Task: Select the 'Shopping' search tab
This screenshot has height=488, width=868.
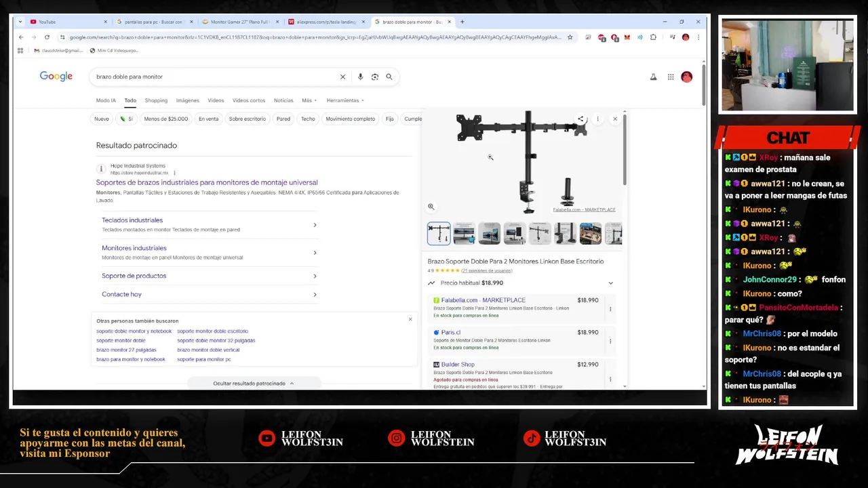Action: click(x=156, y=100)
